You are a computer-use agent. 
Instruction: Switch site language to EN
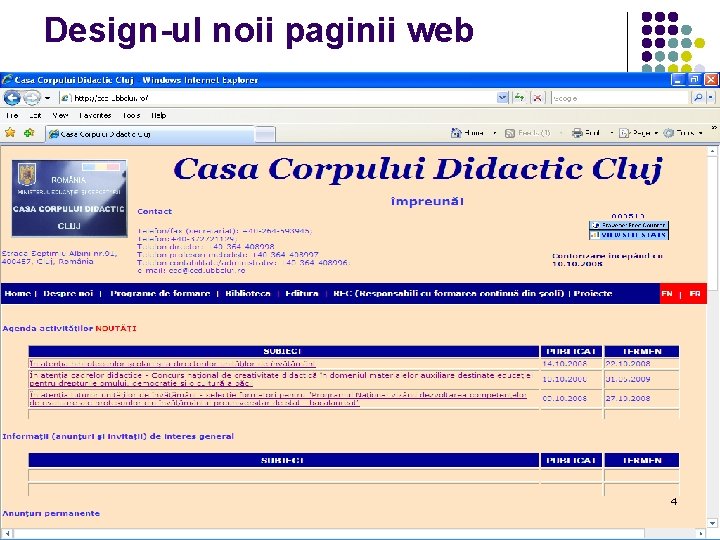[x=667, y=294]
